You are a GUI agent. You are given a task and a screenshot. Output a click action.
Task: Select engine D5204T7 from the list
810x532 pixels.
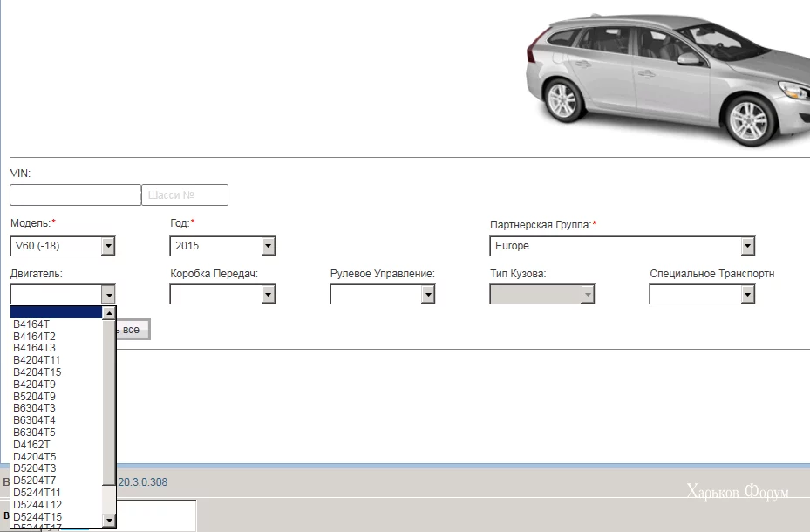[x=57, y=481]
